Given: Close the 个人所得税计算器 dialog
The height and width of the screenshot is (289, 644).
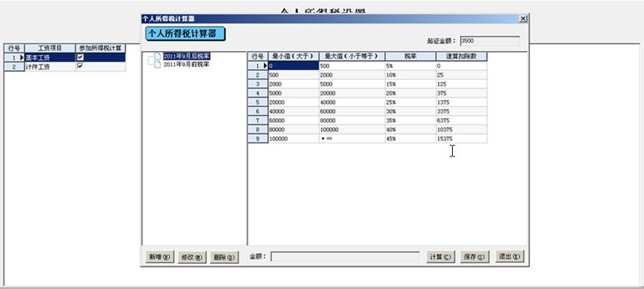Looking at the screenshot, I should point(523,19).
